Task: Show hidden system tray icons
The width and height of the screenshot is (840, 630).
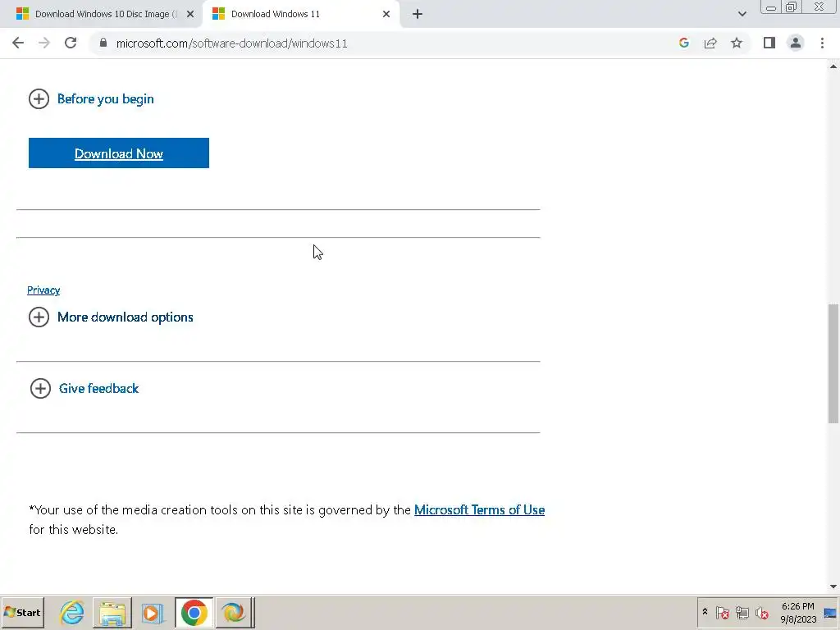Action: (x=705, y=612)
